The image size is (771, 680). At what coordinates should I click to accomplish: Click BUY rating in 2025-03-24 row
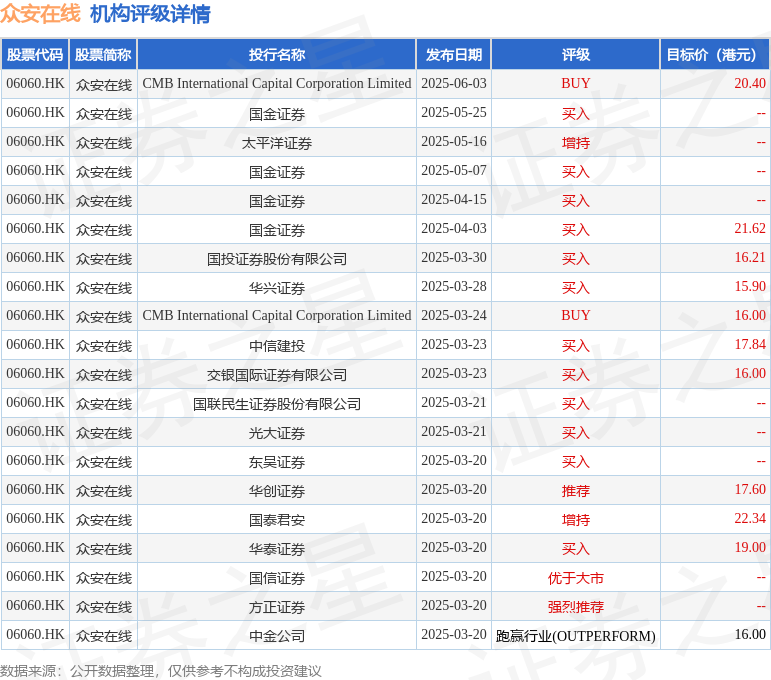coord(575,316)
